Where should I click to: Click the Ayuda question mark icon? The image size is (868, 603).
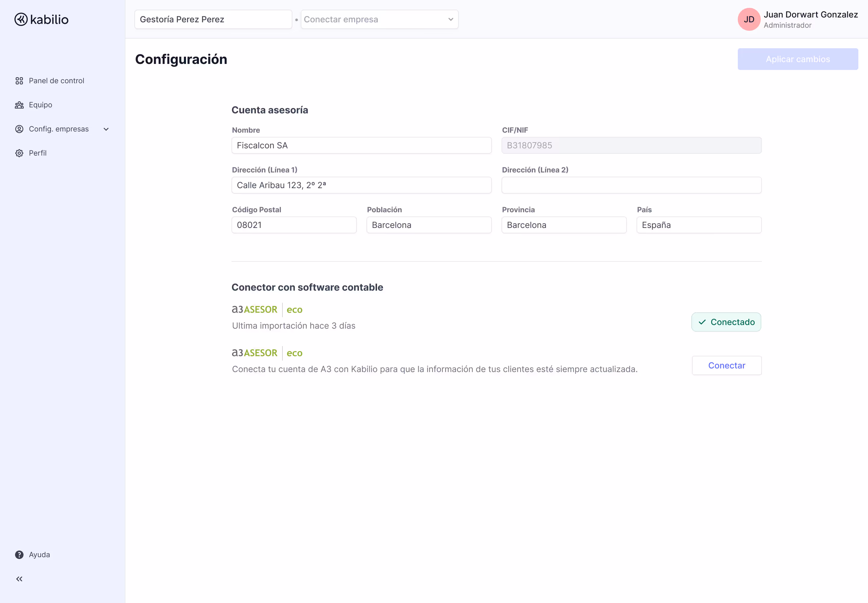click(x=19, y=555)
